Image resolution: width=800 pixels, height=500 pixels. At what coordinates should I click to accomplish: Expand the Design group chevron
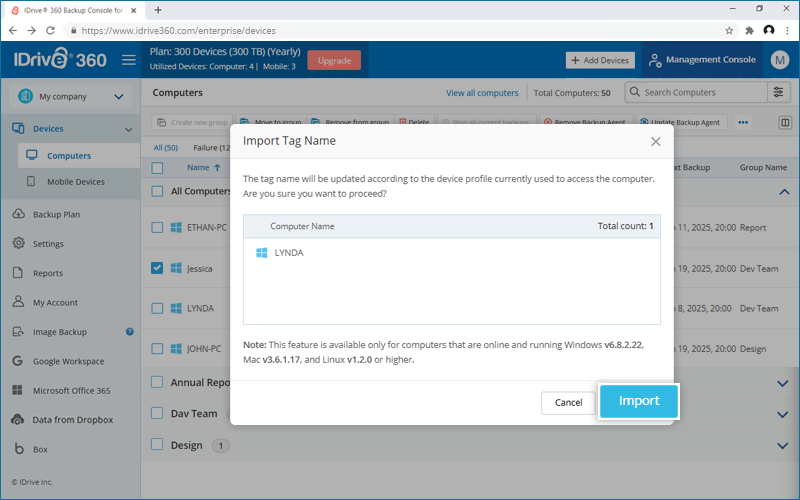coord(783,445)
